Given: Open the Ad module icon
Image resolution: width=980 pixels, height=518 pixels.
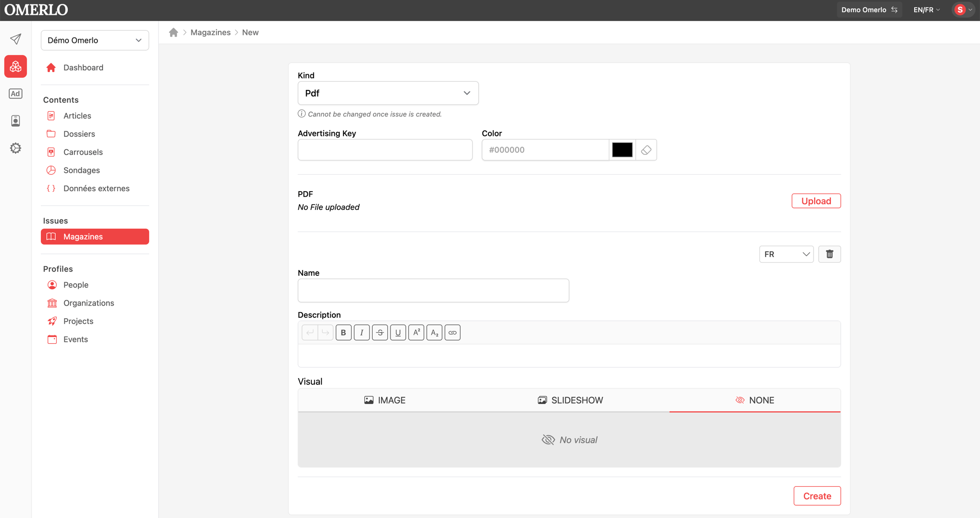Looking at the screenshot, I should (x=15, y=93).
